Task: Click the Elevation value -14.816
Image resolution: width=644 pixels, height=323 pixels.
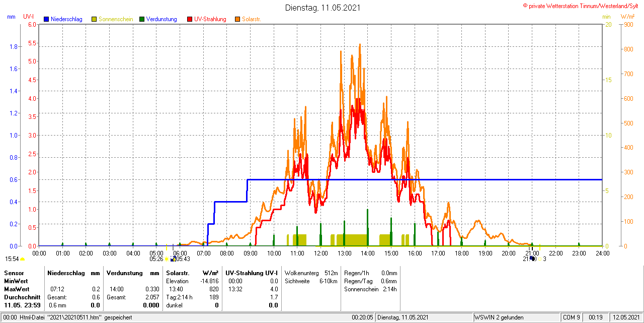Action: (x=209, y=281)
